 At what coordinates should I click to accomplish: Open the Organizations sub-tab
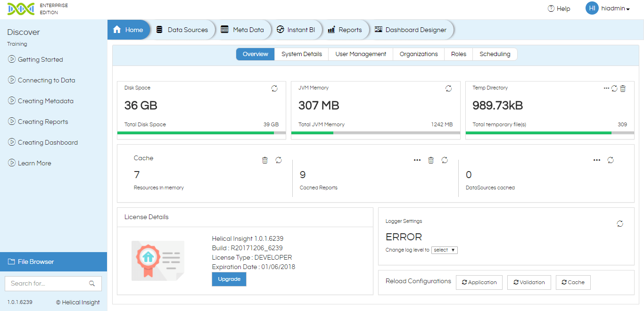point(419,54)
